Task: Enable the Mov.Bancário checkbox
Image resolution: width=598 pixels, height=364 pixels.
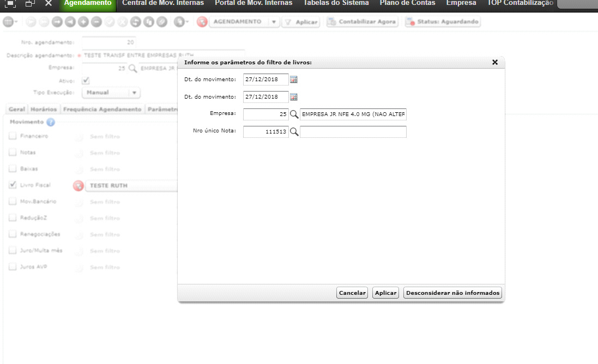Action: 13,201
